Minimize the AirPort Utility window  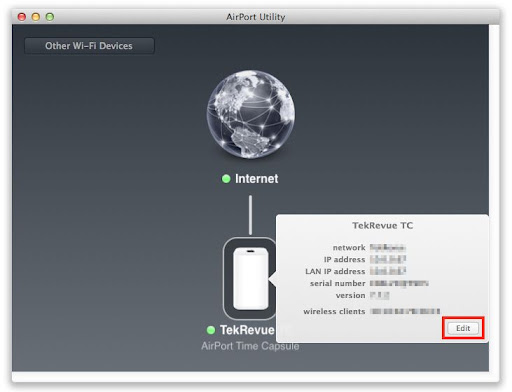click(36, 17)
